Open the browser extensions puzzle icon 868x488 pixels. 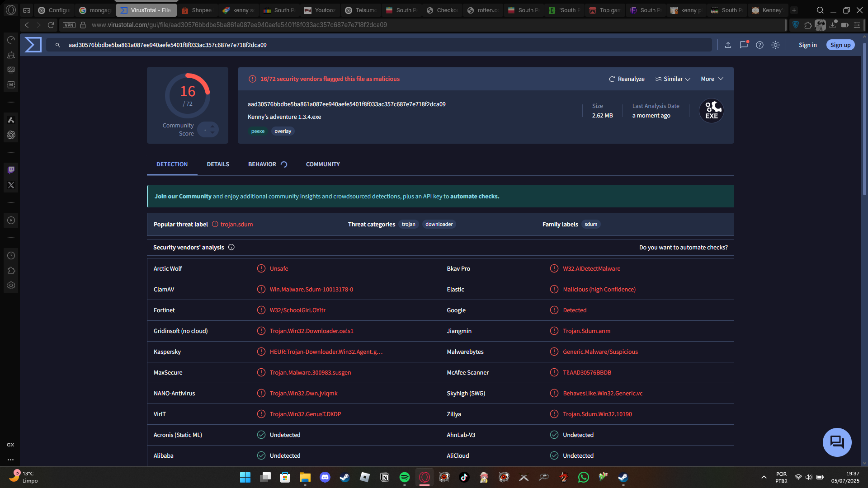pyautogui.click(x=808, y=25)
